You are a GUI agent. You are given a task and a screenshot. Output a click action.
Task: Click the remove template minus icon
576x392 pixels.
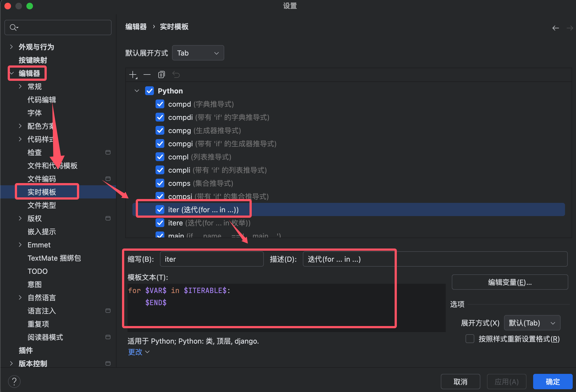tap(147, 75)
